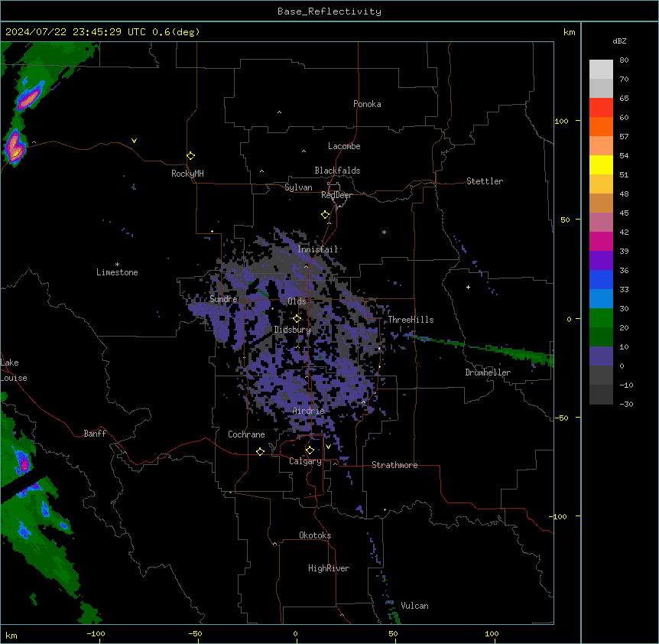Click the Calgary city label
Image resolution: width=659 pixels, height=644 pixels.
(305, 461)
